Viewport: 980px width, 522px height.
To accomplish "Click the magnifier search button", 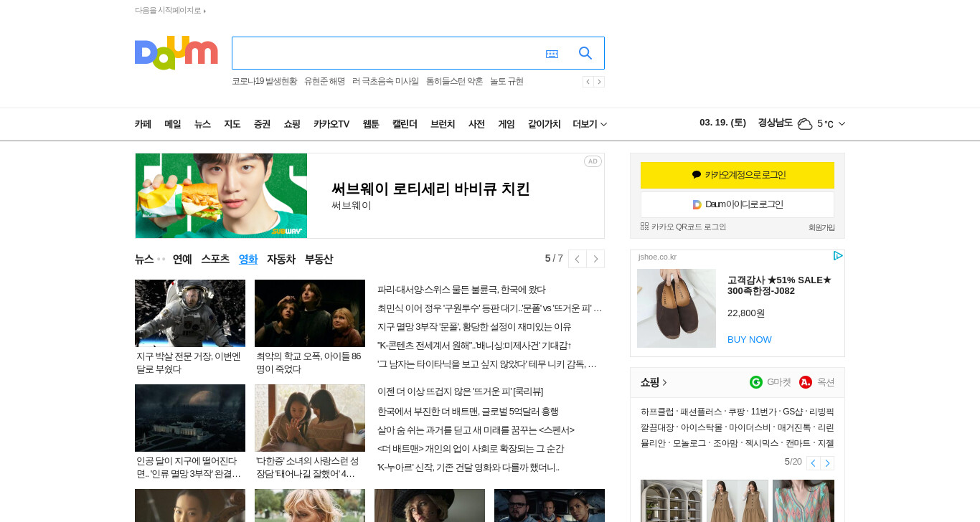I will tap(585, 53).
